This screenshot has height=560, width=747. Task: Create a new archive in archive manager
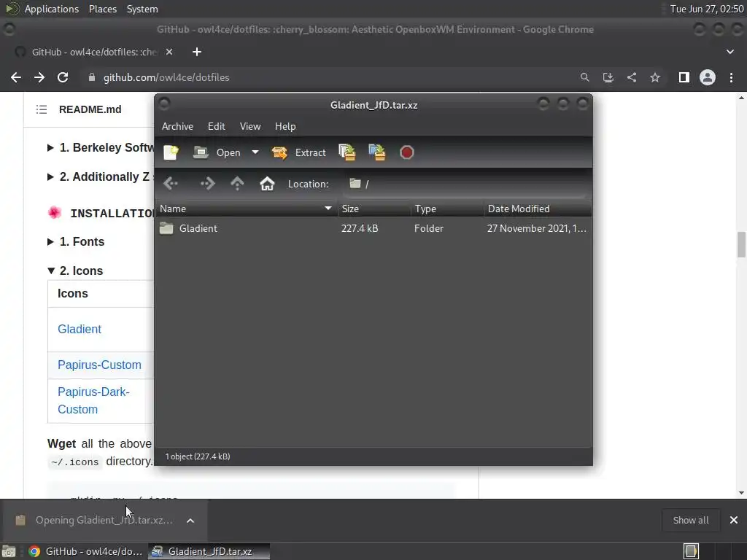pos(171,152)
